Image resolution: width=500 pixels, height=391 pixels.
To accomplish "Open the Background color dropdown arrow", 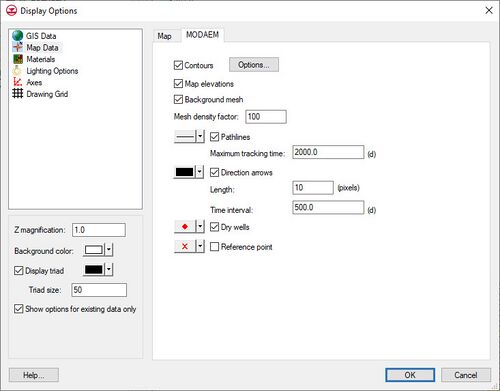I will point(109,250).
